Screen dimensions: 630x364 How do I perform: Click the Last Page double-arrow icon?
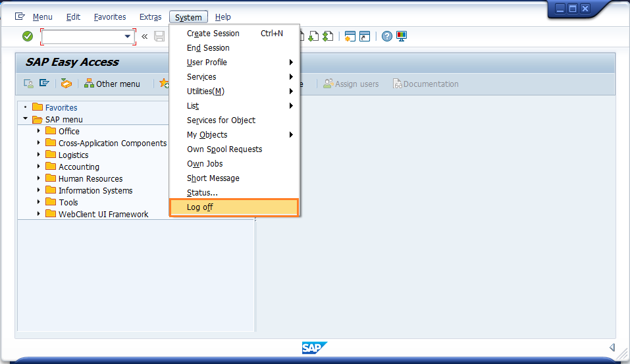328,37
